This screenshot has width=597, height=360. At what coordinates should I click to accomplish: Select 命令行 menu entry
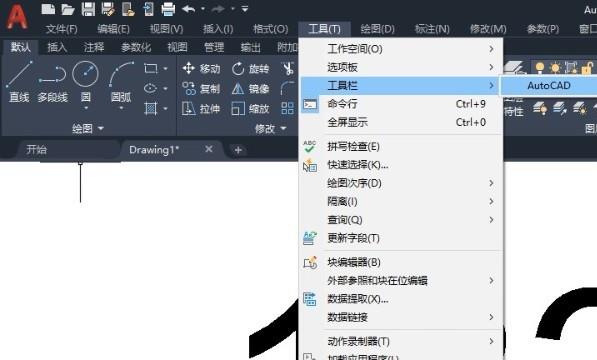click(401, 104)
